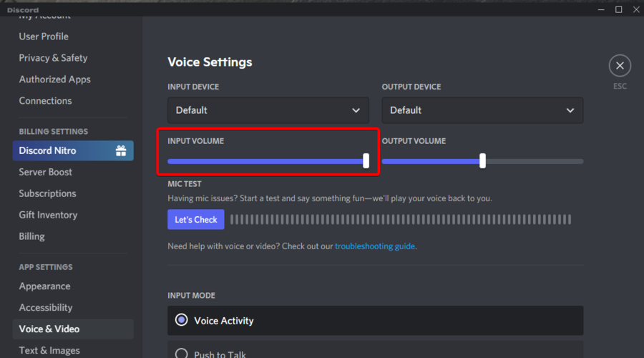Select Voice & Video settings
The height and width of the screenshot is (358, 644).
point(73,329)
